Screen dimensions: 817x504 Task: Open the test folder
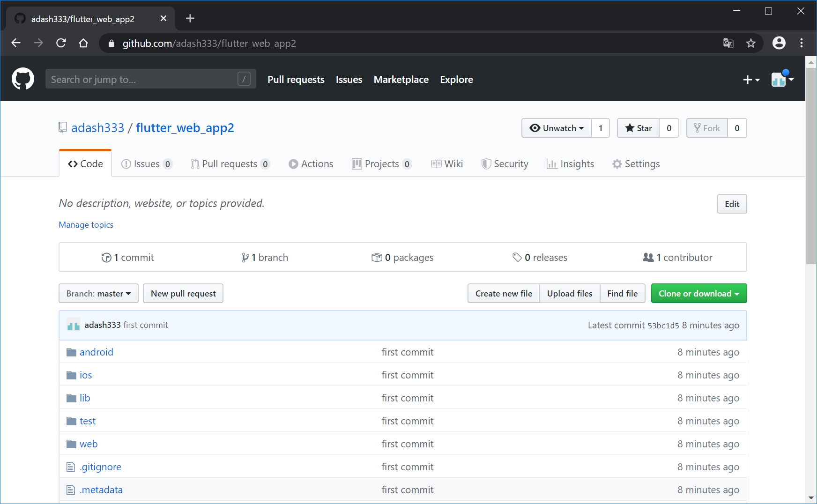(x=88, y=421)
